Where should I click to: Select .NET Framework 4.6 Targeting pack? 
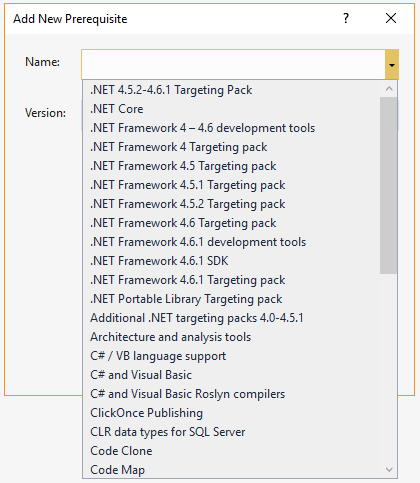pos(231,223)
